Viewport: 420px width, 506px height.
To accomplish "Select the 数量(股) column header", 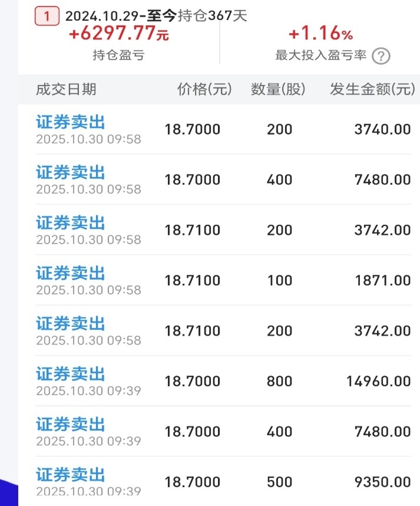I will click(279, 90).
